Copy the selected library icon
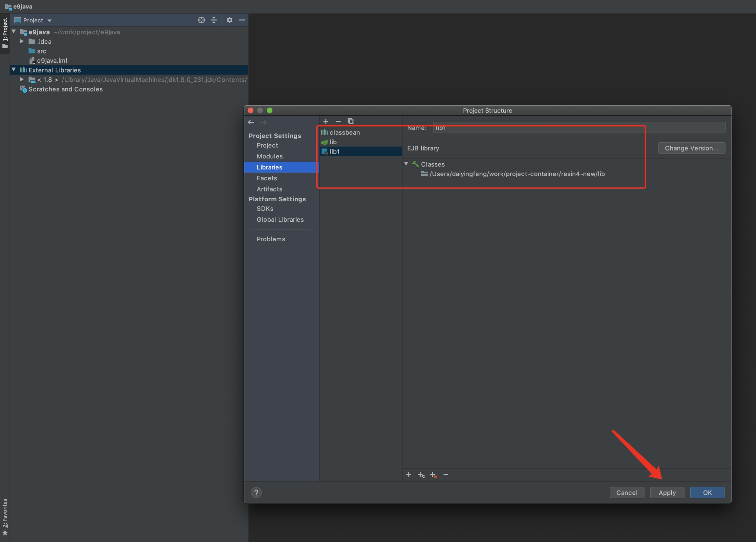The height and width of the screenshot is (542, 756). [x=350, y=121]
